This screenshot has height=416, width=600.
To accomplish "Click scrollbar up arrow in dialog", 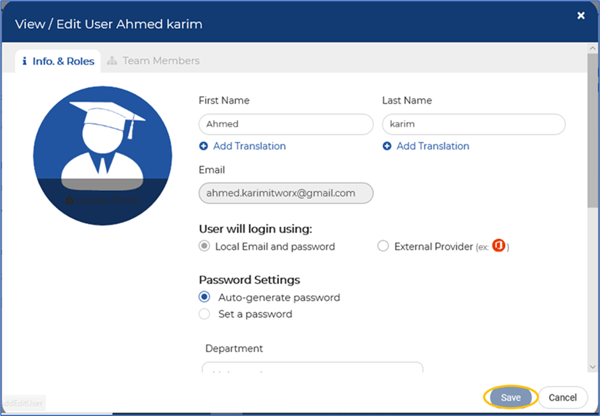I will coord(592,48).
